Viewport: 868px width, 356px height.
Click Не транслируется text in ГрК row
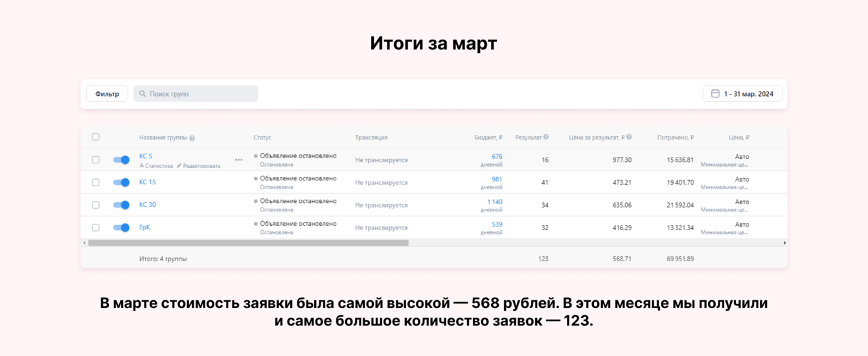(382, 228)
